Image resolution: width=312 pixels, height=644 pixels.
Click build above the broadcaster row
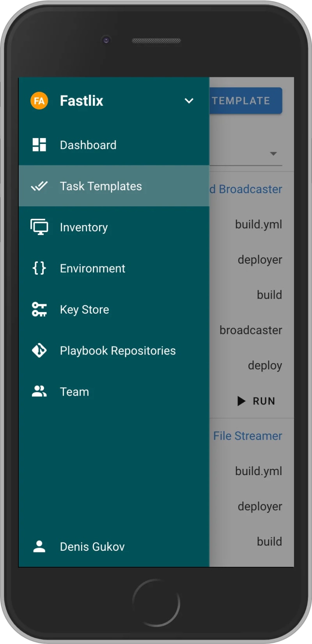(x=269, y=295)
